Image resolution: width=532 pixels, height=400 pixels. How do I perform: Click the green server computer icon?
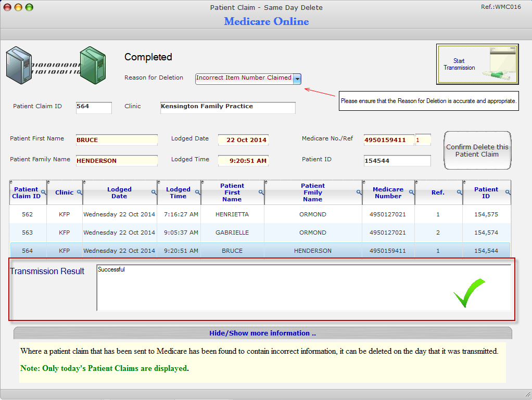93,65
